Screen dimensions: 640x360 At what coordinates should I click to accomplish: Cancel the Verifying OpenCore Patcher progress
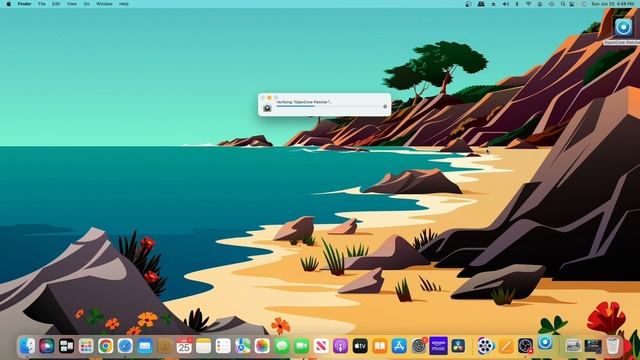(x=385, y=107)
